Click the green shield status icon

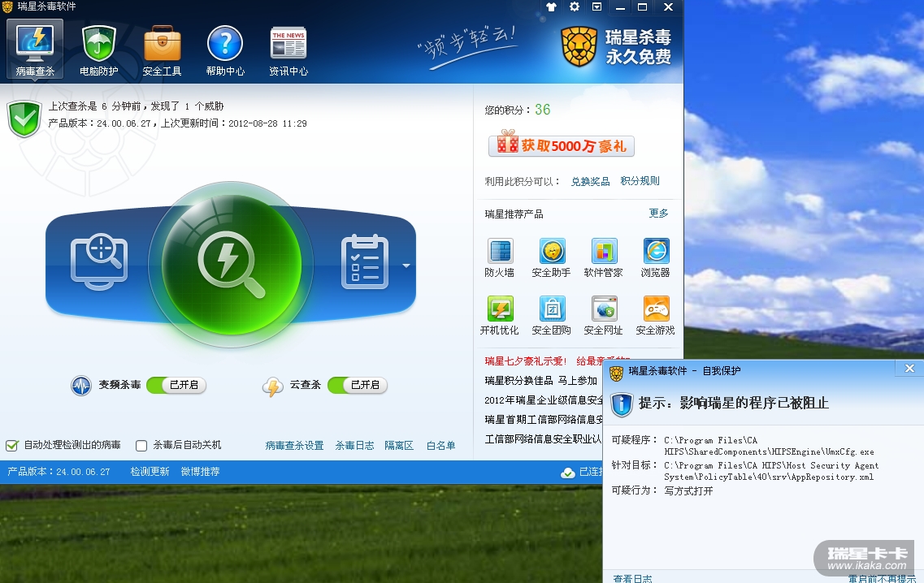[x=24, y=119]
